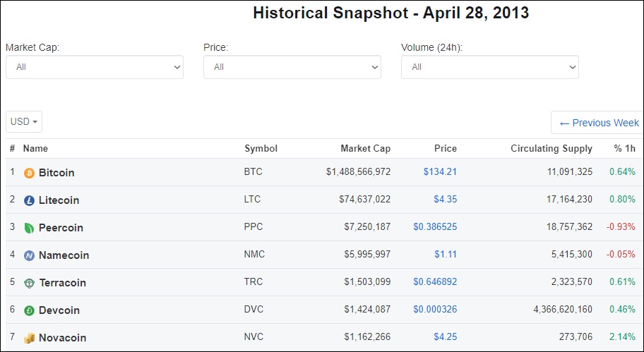The width and height of the screenshot is (644, 352).
Task: Open the Devcoin name link
Action: click(x=59, y=310)
